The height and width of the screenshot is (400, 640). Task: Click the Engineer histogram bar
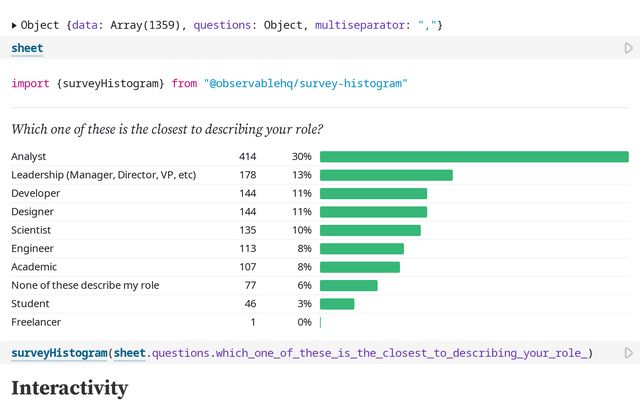click(361, 248)
